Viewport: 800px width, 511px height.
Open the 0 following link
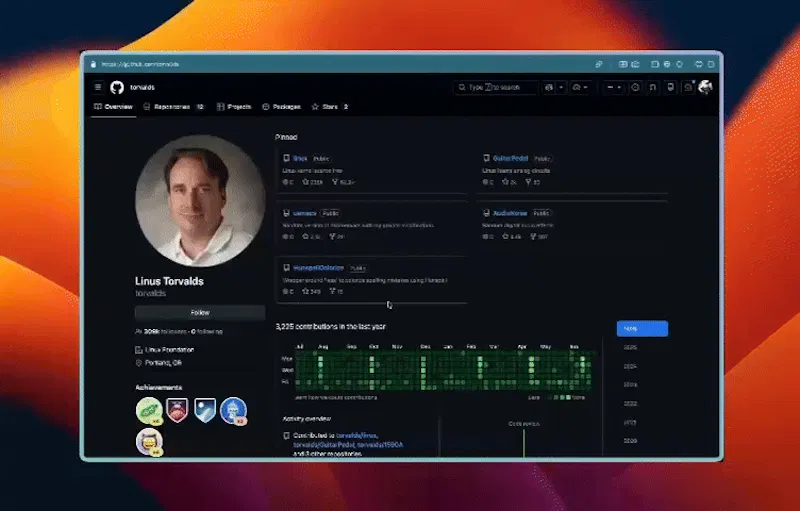[x=207, y=331]
